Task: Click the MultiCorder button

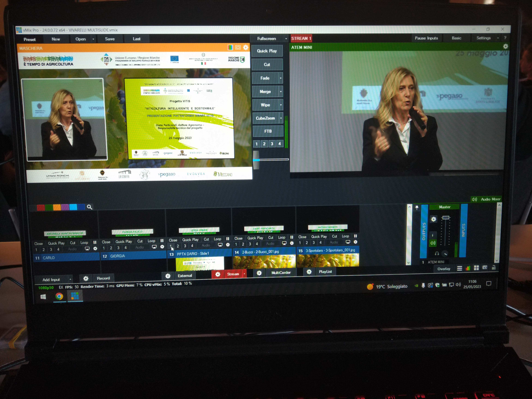Action: (281, 272)
